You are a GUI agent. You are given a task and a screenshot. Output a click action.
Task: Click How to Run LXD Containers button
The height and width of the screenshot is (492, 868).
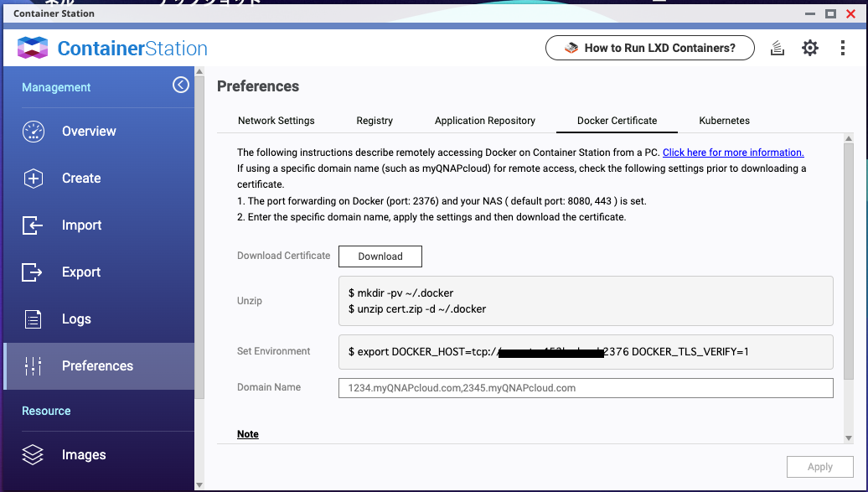(650, 48)
